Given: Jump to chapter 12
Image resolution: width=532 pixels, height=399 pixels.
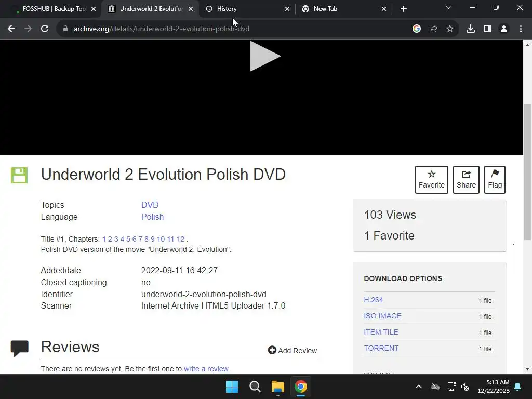Looking at the screenshot, I should click(x=180, y=239).
